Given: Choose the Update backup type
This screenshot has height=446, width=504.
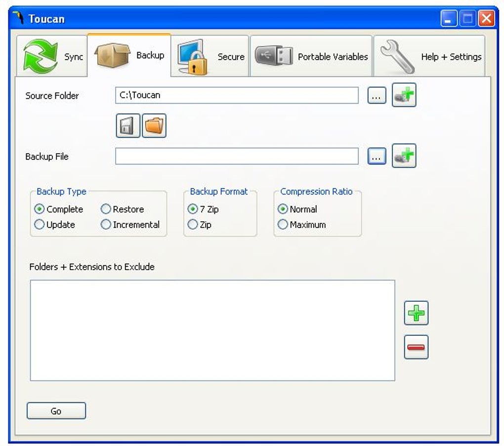Looking at the screenshot, I should tap(55, 225).
